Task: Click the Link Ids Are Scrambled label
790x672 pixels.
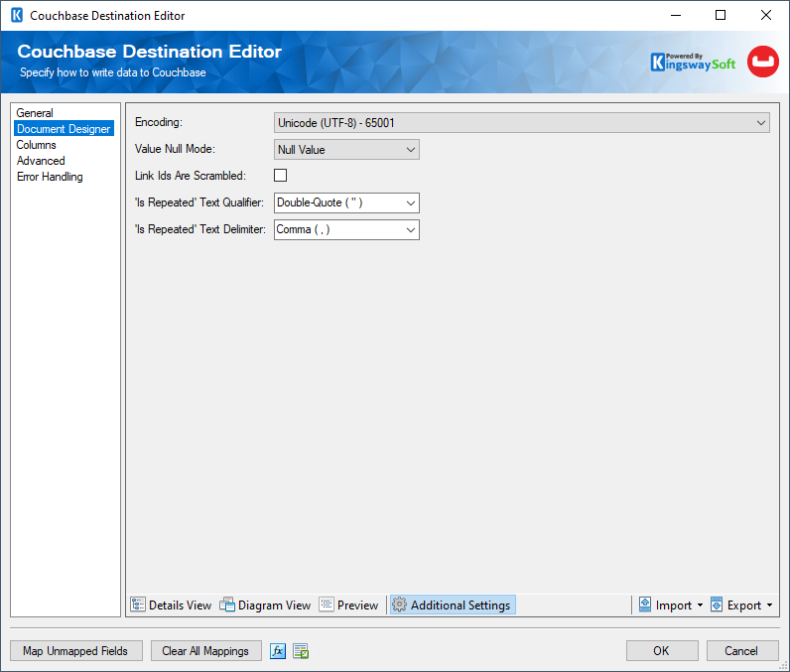Action: tap(191, 176)
